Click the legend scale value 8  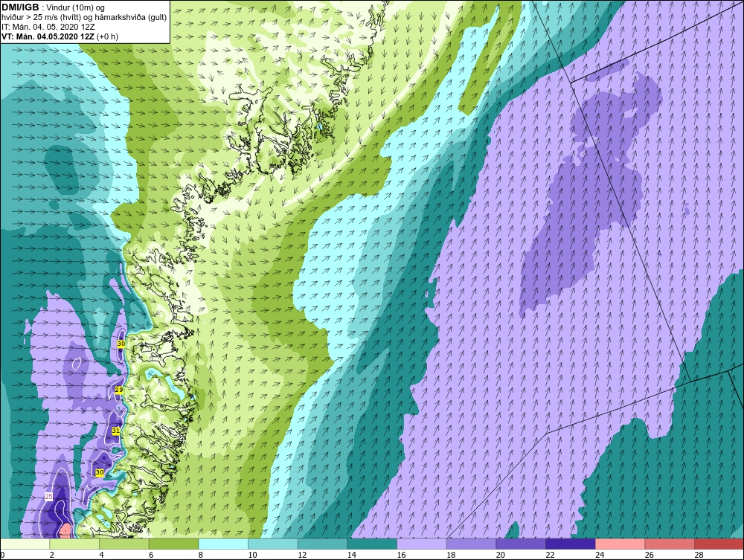pos(200,555)
